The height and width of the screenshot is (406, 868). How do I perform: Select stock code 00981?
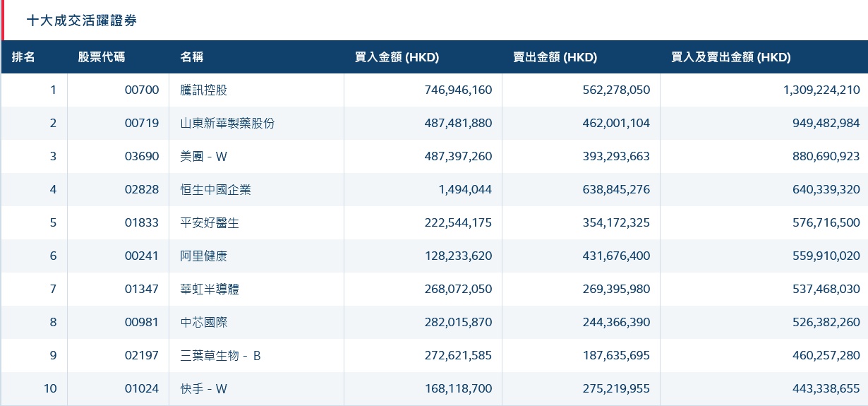click(x=142, y=323)
